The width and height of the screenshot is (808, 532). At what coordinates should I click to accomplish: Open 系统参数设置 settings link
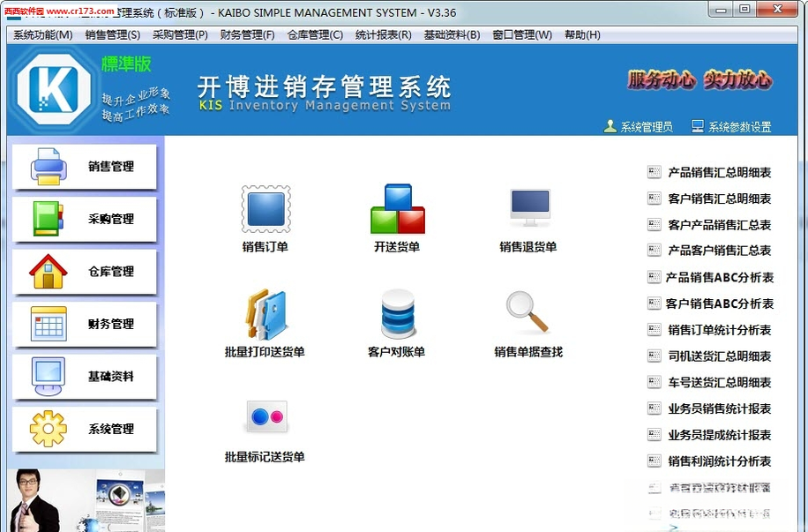(739, 127)
